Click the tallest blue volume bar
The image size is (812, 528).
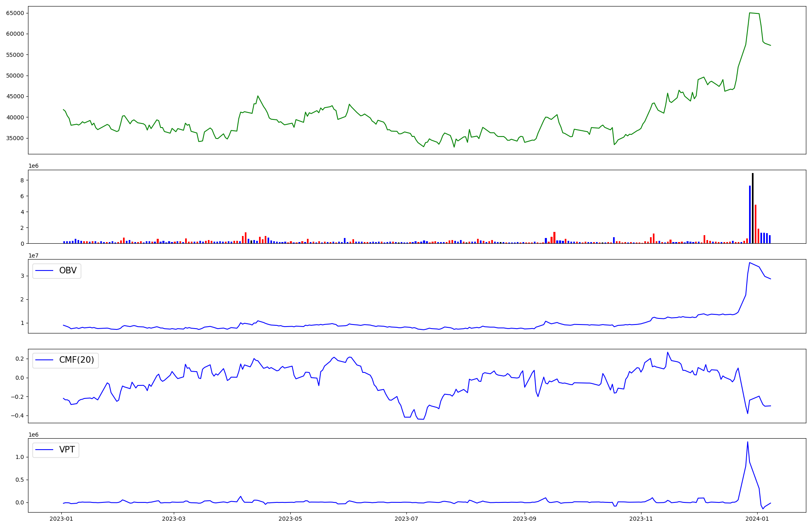(750, 214)
